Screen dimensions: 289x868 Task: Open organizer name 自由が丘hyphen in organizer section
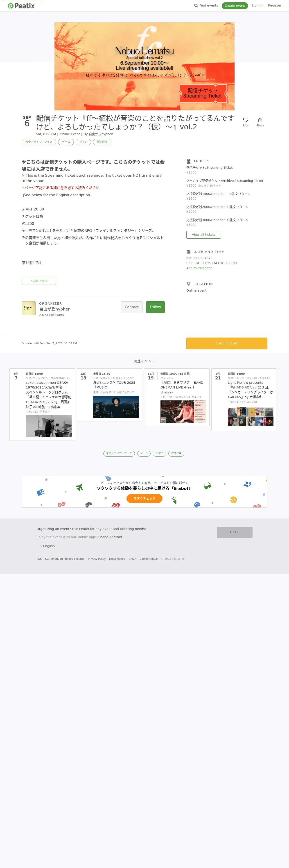[x=55, y=309]
